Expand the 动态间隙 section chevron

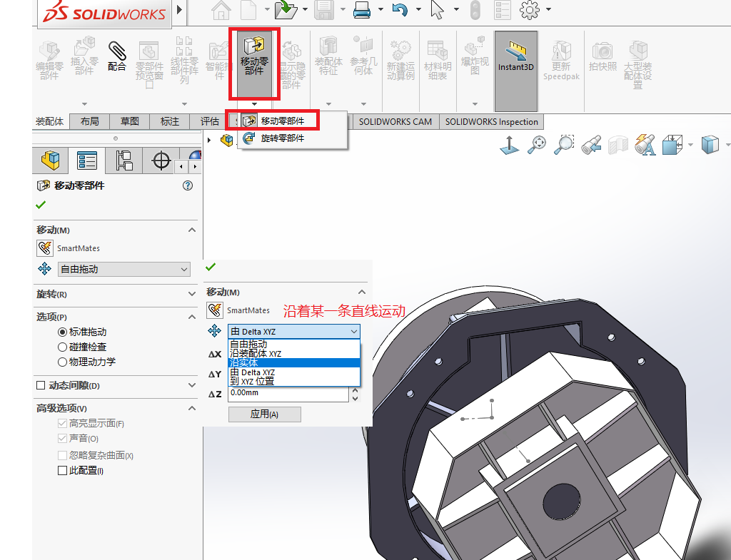pyautogui.click(x=191, y=385)
